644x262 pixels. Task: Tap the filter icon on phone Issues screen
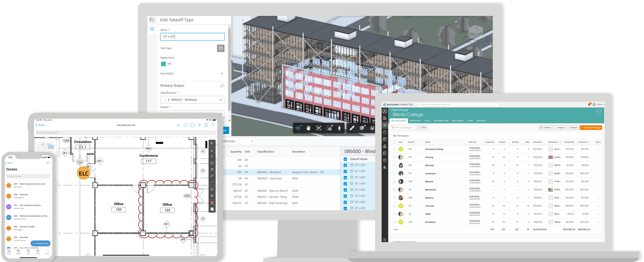pyautogui.click(x=48, y=163)
